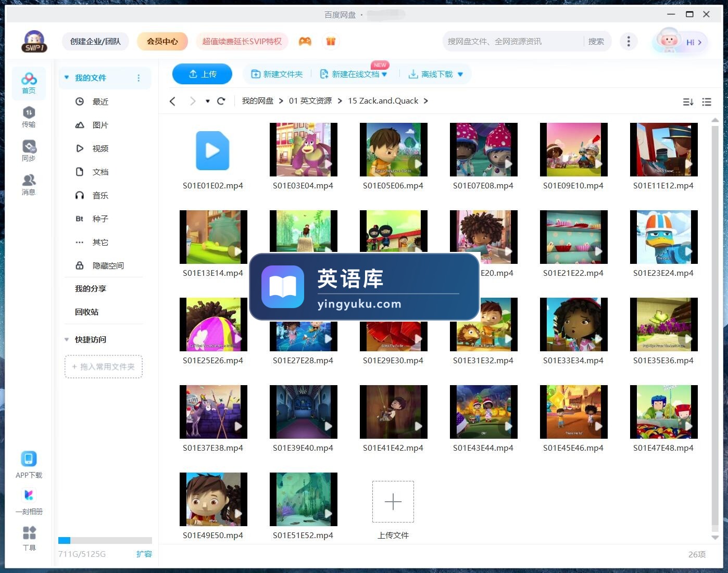Click the 搜索 search button

point(596,41)
